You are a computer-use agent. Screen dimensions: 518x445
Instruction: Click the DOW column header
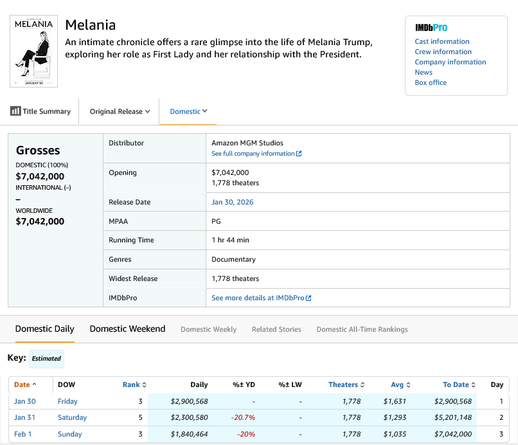pyautogui.click(x=66, y=385)
